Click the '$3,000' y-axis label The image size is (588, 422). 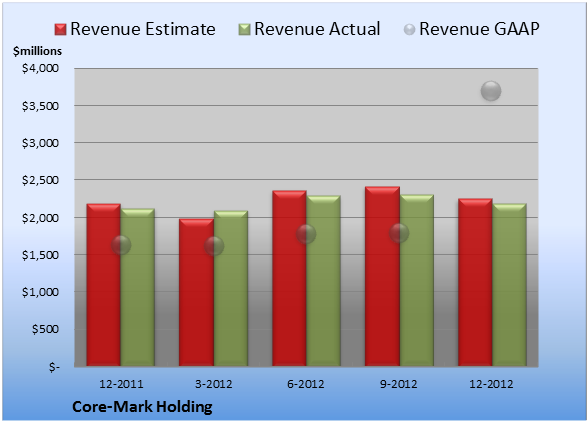pos(40,143)
